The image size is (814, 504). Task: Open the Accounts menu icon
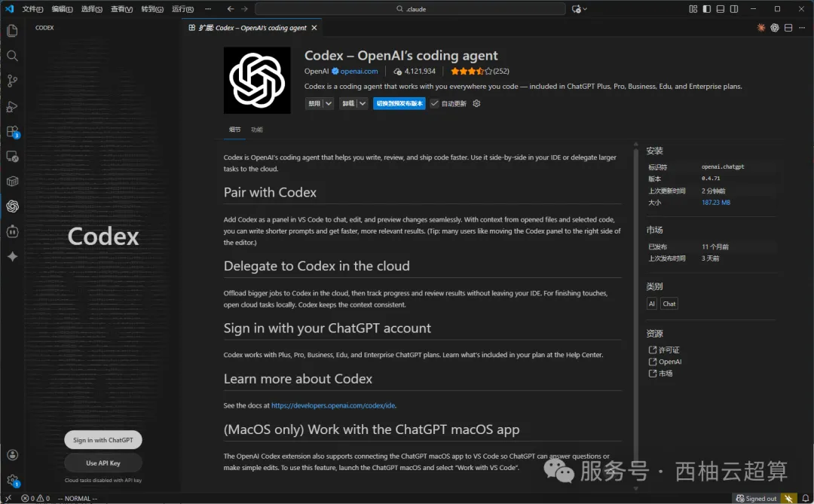13,455
